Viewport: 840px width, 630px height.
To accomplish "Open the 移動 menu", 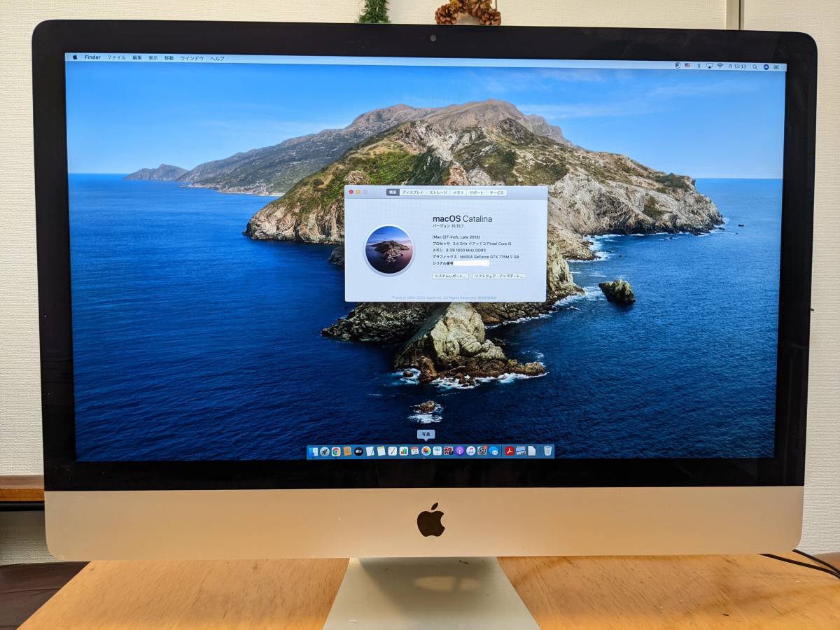I will point(169,58).
